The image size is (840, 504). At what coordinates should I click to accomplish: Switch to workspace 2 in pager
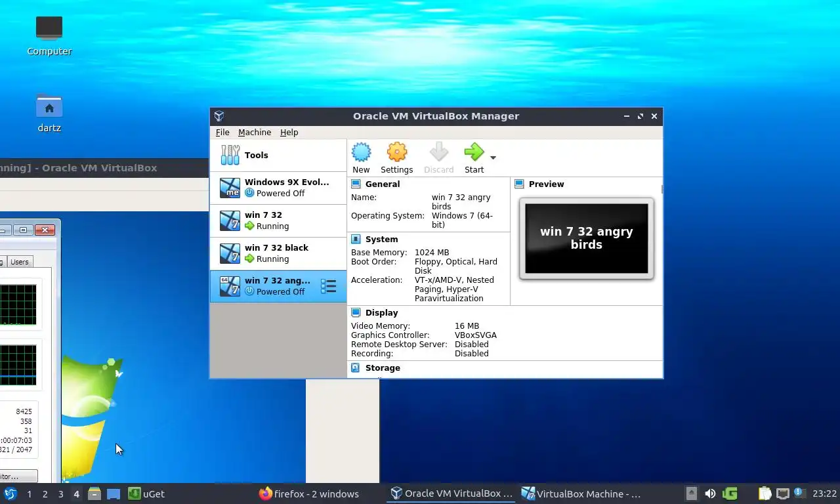[x=45, y=494]
